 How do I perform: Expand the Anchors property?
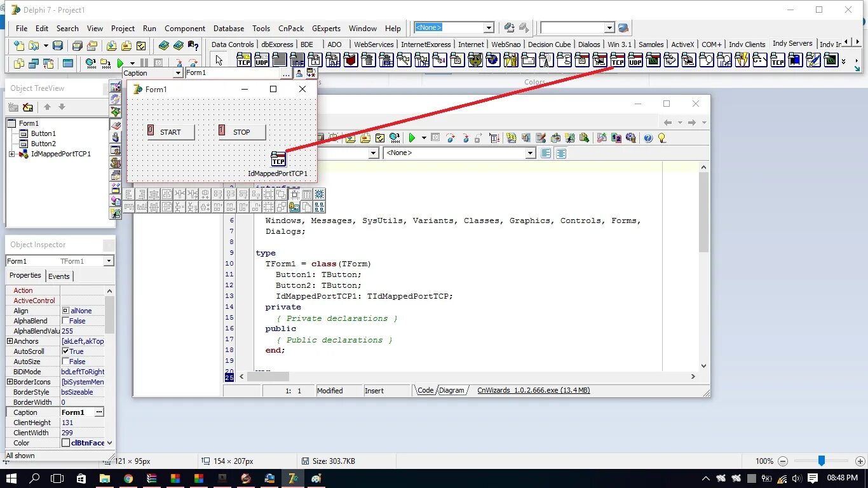(x=10, y=341)
